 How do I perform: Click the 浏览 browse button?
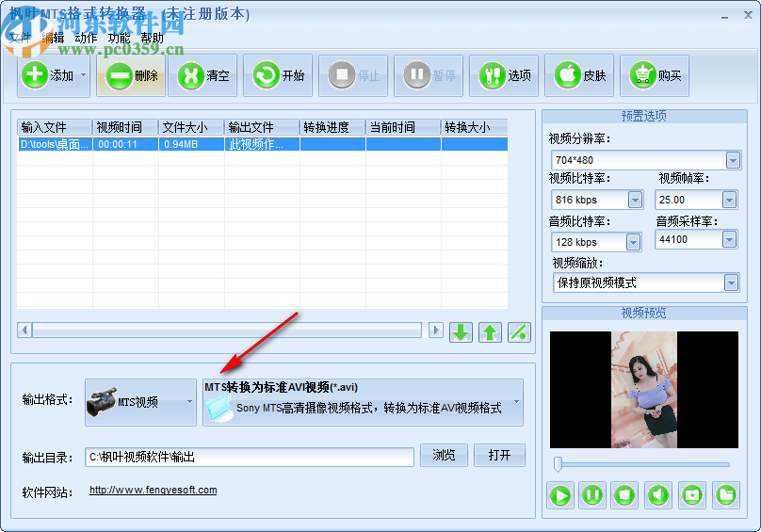[444, 456]
